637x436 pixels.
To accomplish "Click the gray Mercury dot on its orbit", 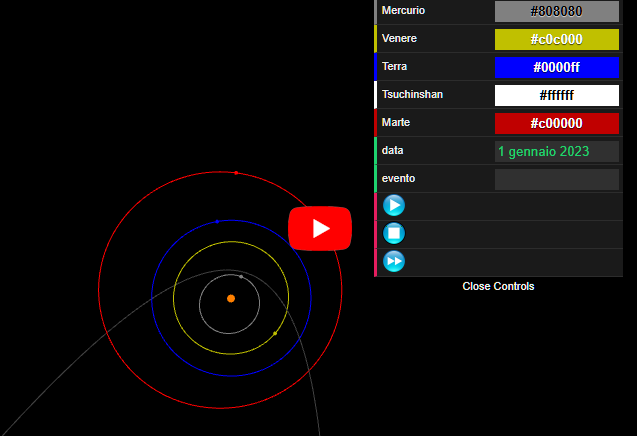I will click(x=241, y=277).
